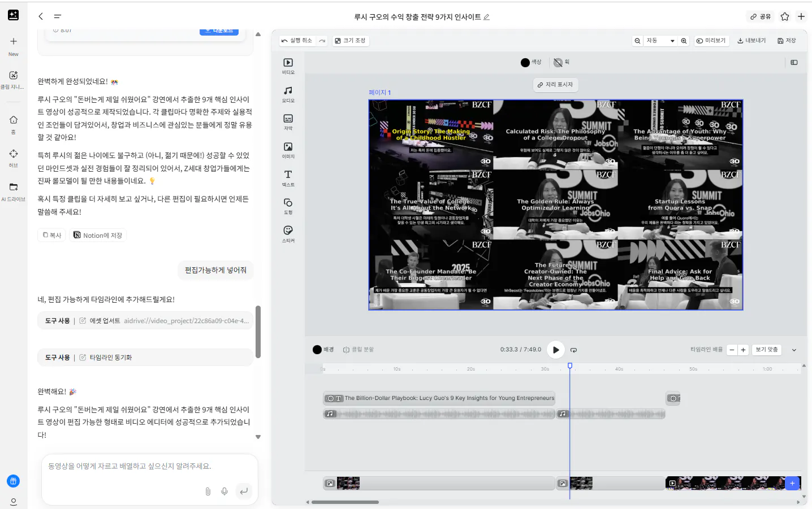The height and width of the screenshot is (509, 812).
Task: Go back with the left chevron
Action: click(41, 16)
